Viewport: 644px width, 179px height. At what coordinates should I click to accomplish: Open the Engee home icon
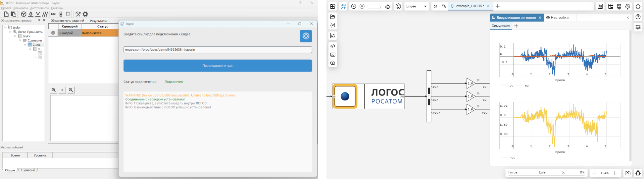pyautogui.click(x=638, y=6)
